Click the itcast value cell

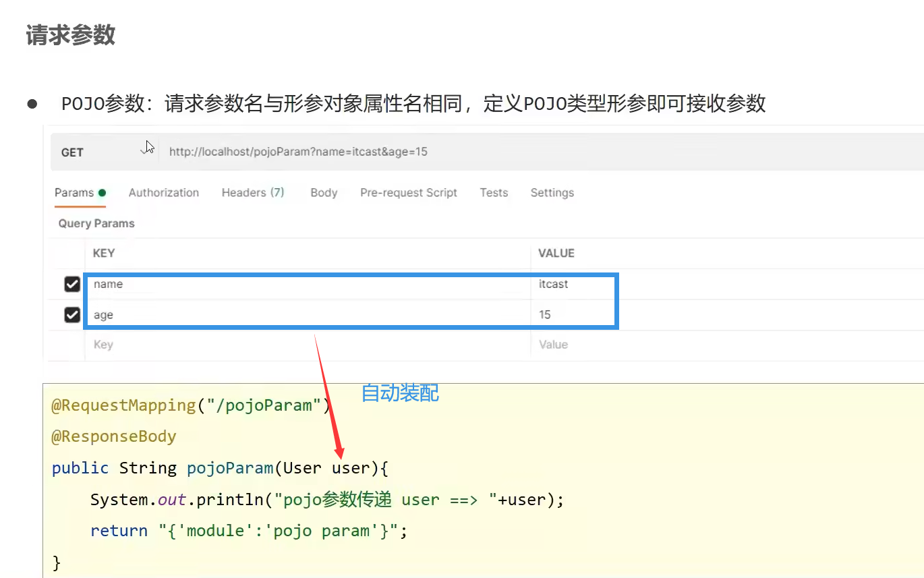coord(553,285)
